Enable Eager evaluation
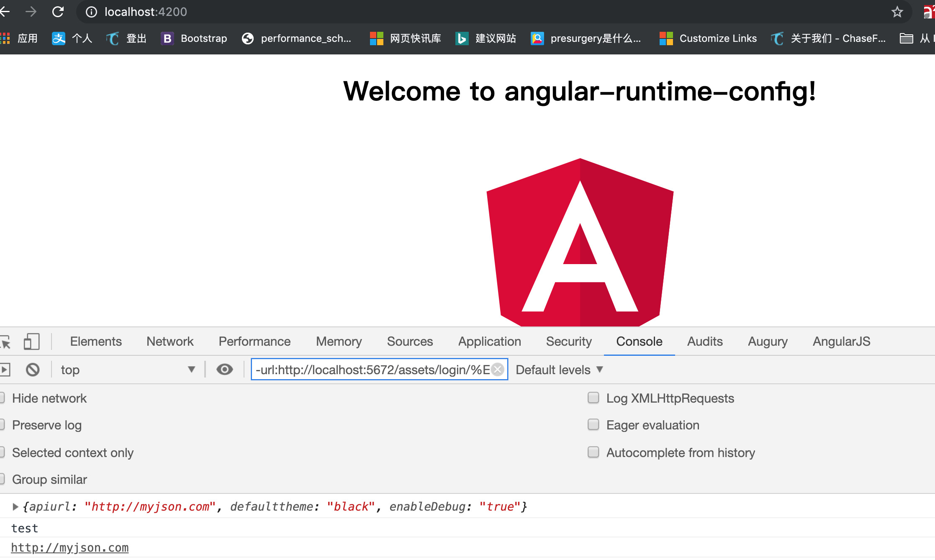935x560 pixels. click(593, 424)
